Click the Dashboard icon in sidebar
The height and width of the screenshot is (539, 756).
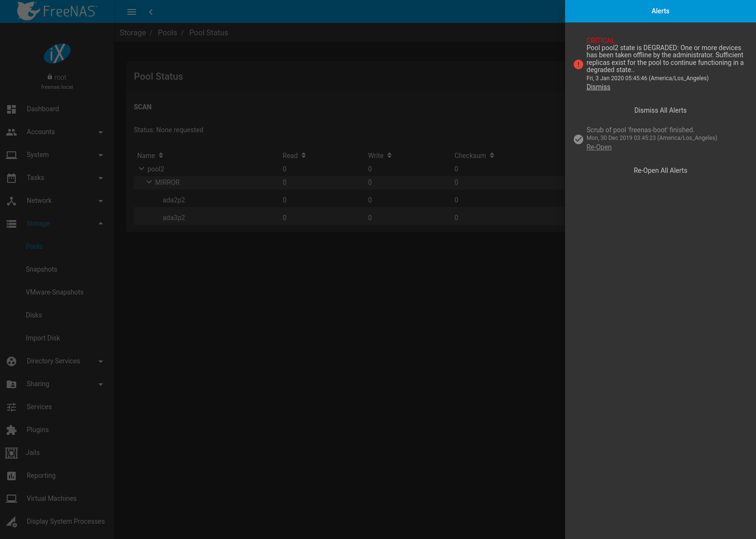point(11,109)
